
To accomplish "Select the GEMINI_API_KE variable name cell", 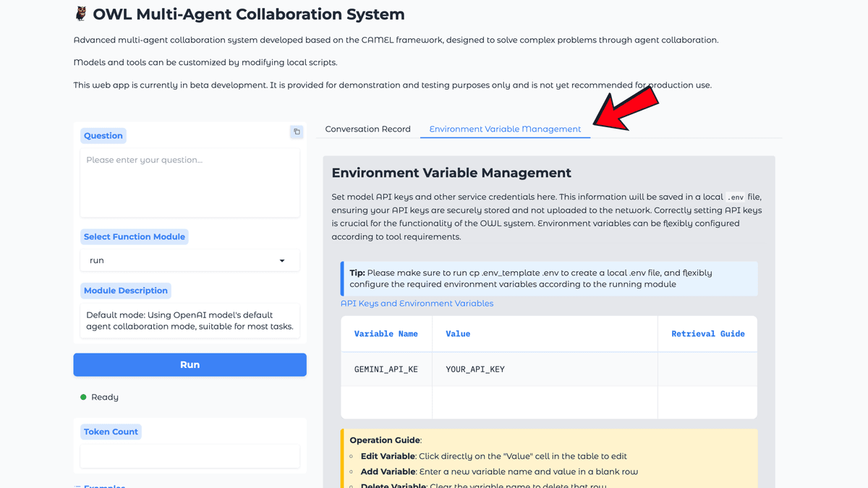I will 386,369.
